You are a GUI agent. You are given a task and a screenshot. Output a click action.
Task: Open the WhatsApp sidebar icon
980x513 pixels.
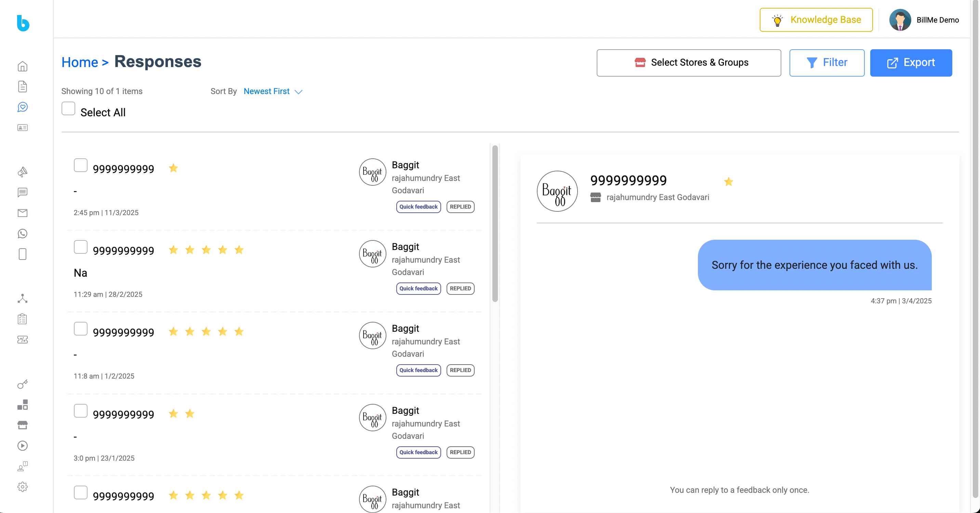(23, 233)
